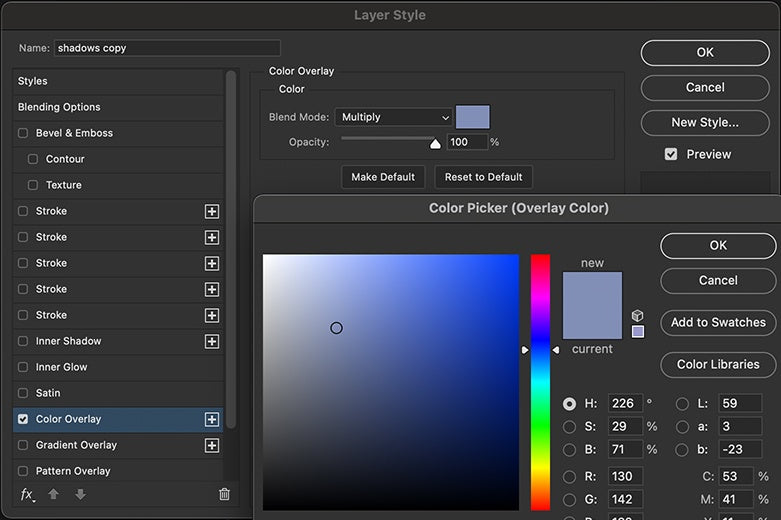Click inside the blue color field
This screenshot has height=520, width=781.
pos(391,382)
